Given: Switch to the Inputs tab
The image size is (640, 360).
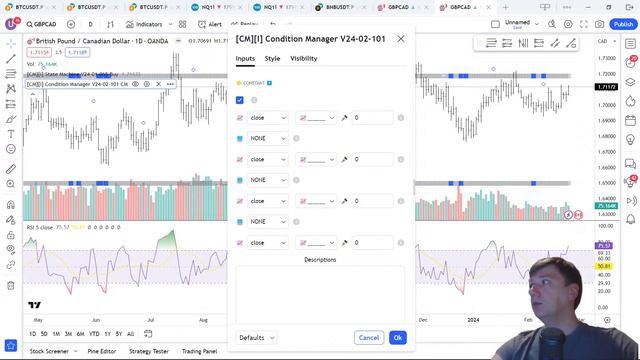Looking at the screenshot, I should 245,59.
